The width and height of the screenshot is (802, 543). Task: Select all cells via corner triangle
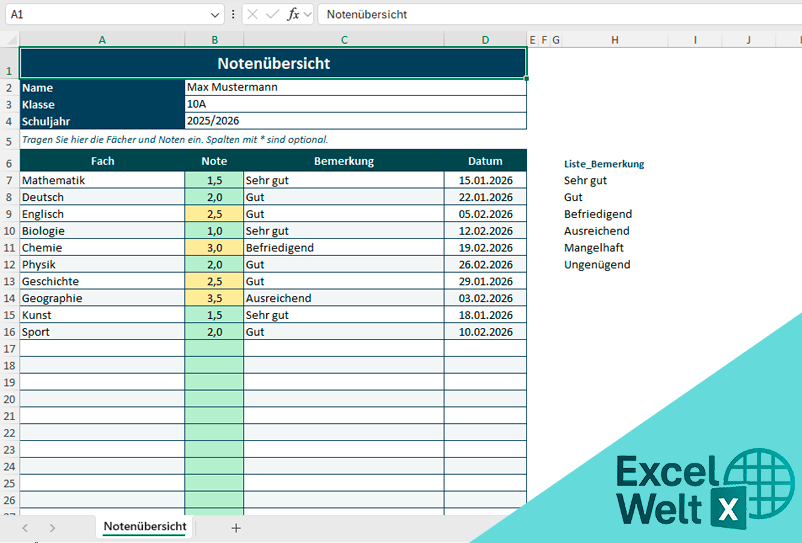[10, 39]
